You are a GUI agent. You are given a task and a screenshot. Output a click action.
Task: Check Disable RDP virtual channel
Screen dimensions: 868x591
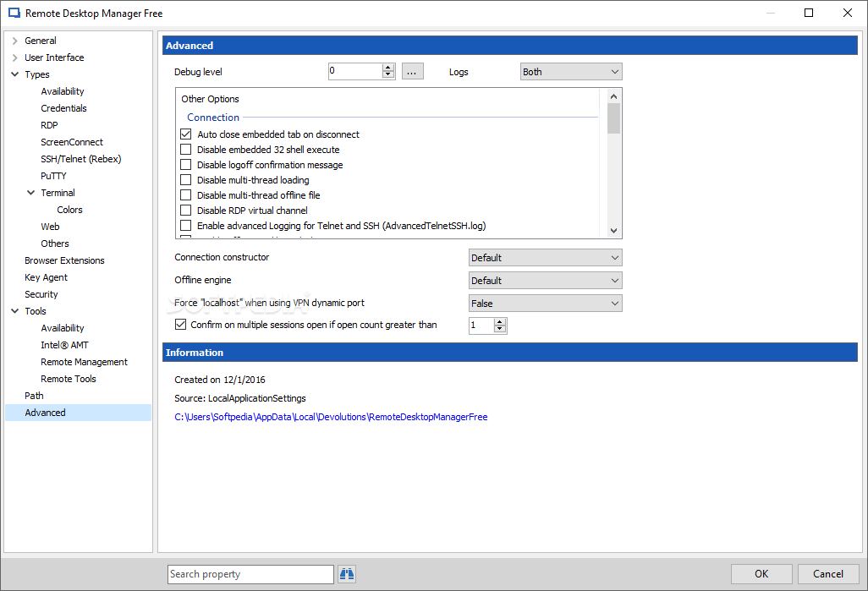186,211
